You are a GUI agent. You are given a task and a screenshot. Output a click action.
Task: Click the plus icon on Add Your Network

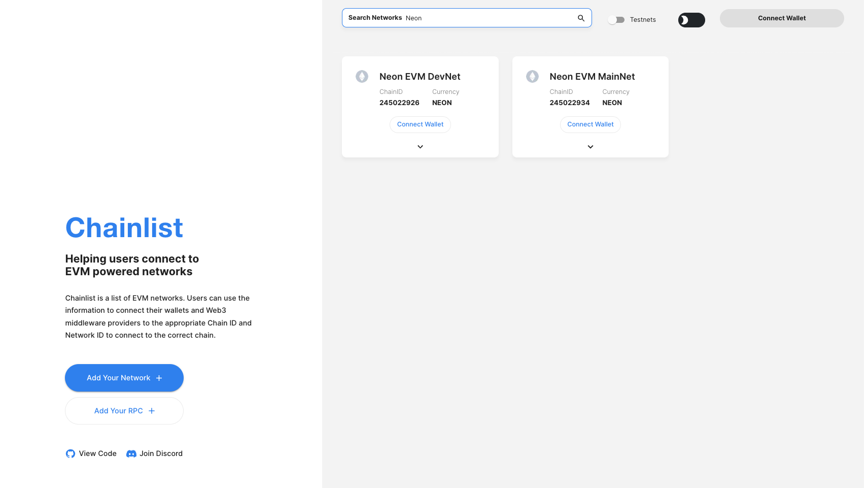coord(159,378)
